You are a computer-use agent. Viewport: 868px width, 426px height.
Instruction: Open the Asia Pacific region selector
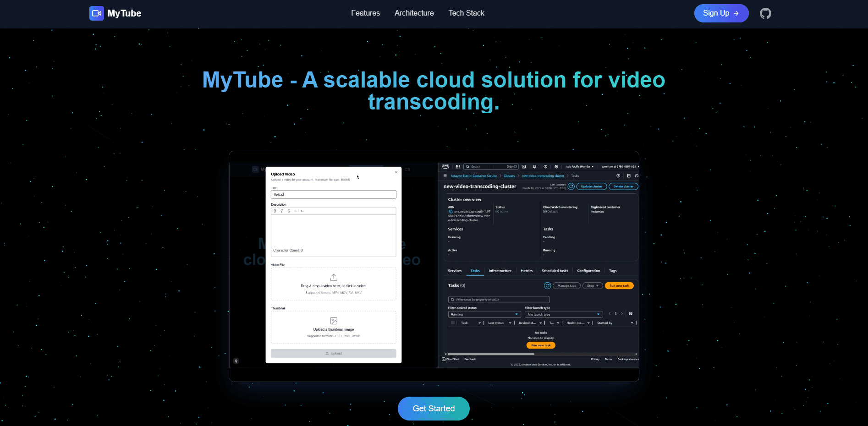[x=580, y=167]
